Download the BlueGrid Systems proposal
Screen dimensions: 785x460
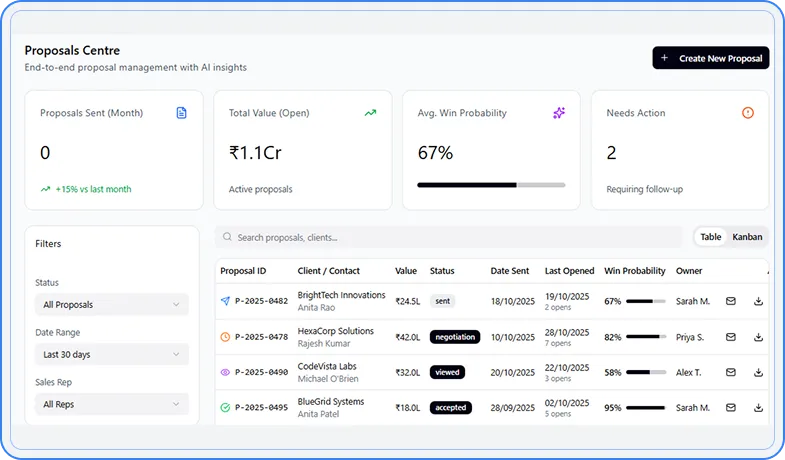click(758, 408)
